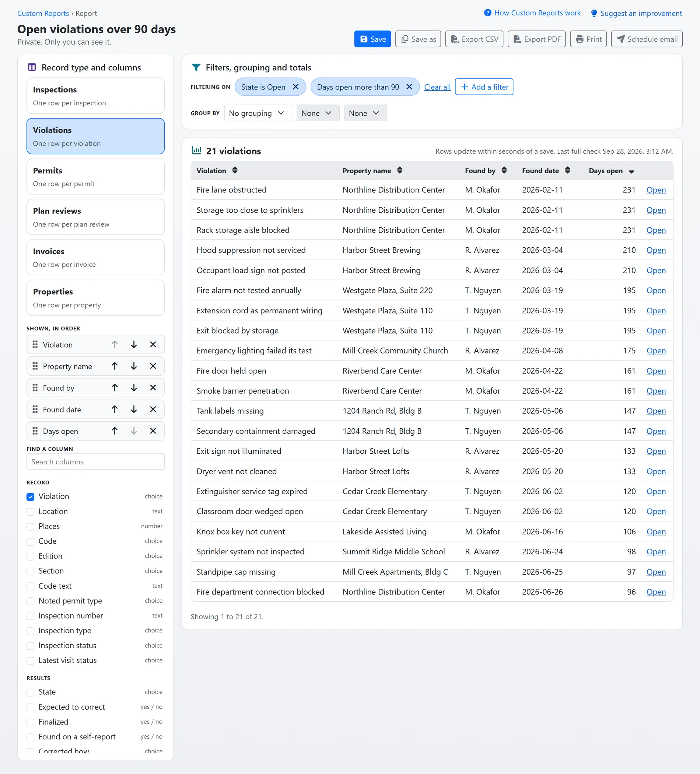Screen dimensions: 700x774
Task: Export the report as PDF
Action: point(536,39)
